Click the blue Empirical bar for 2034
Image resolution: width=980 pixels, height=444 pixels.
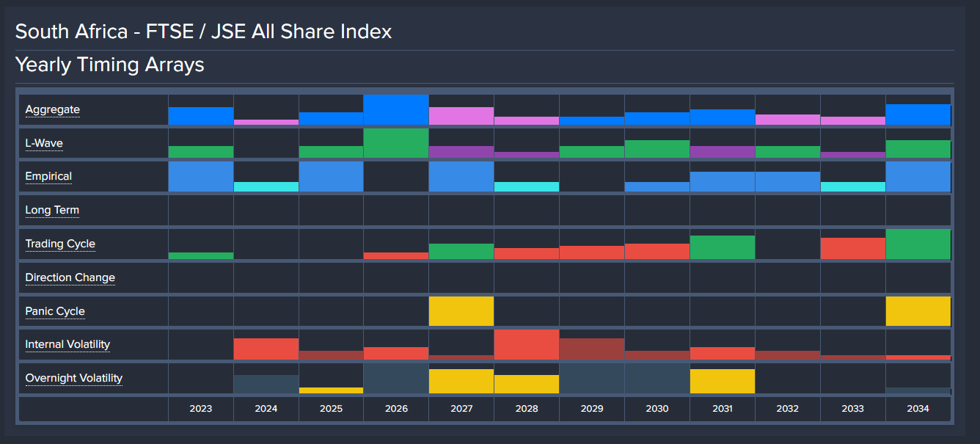(x=918, y=177)
